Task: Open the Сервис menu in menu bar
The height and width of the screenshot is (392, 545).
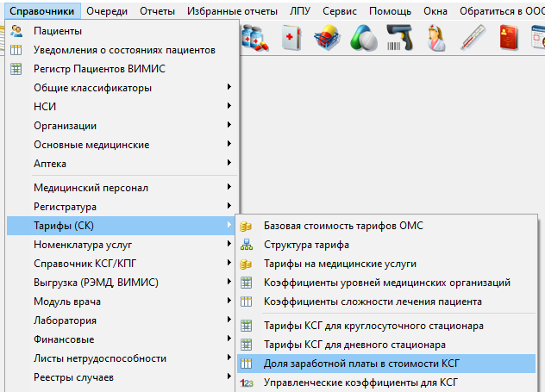Action: coord(340,11)
